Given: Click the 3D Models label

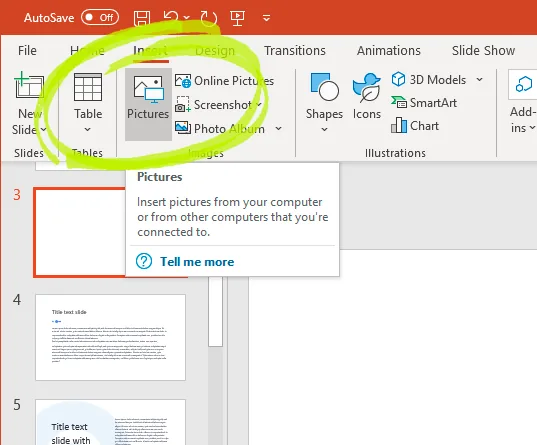Looking at the screenshot, I should point(438,79).
